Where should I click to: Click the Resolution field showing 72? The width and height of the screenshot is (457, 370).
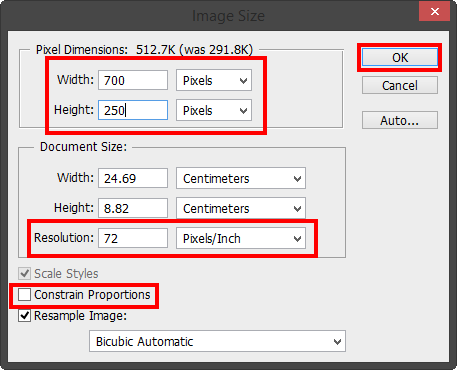click(x=133, y=238)
